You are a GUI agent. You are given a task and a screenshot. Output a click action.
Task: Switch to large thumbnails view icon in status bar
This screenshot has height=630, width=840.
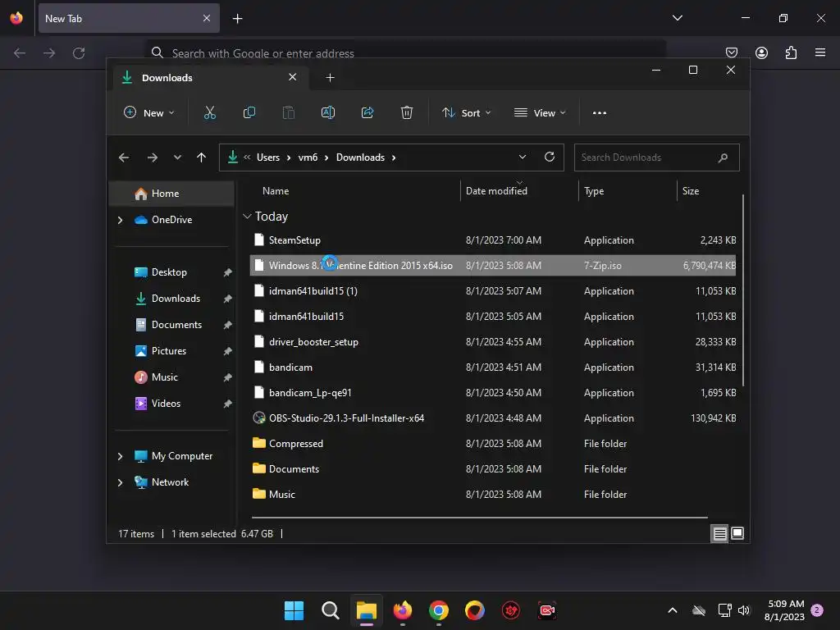(x=737, y=533)
